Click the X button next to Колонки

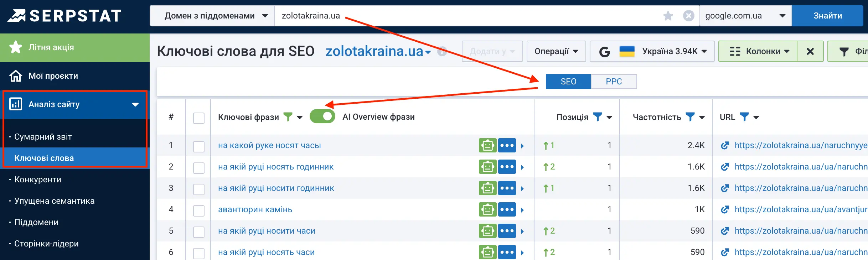[810, 51]
